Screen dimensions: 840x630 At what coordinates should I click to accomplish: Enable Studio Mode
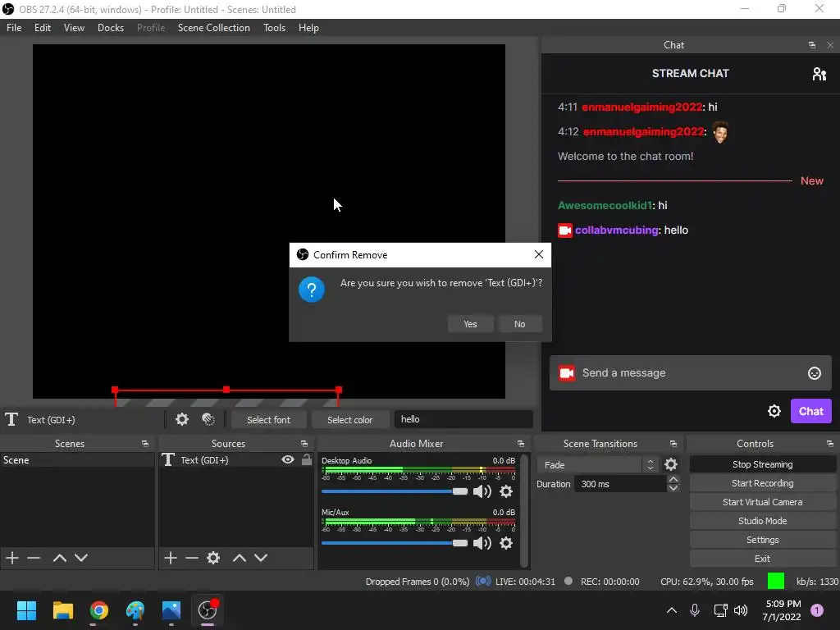(x=762, y=521)
